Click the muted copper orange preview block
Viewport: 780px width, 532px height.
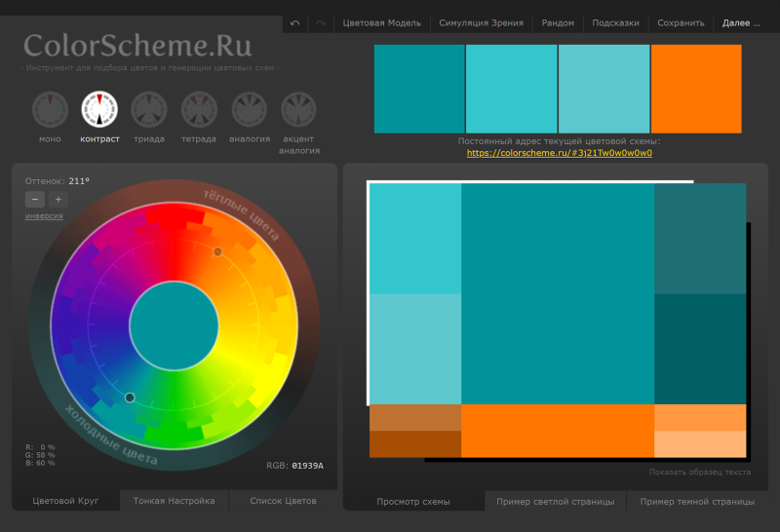point(415,418)
